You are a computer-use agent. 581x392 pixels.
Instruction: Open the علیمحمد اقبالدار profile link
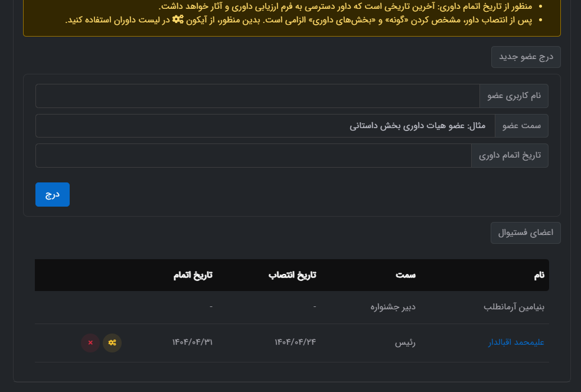click(x=516, y=342)
